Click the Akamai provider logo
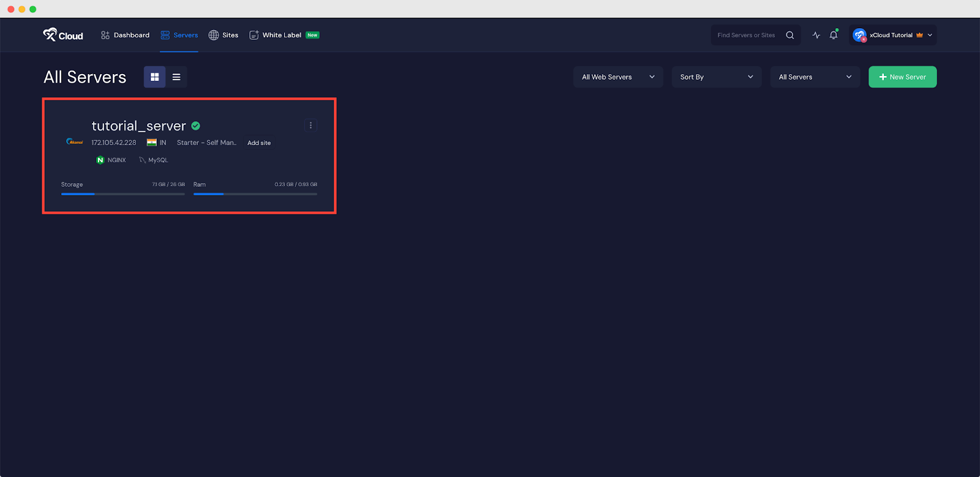Image resolution: width=980 pixels, height=477 pixels. coord(75,142)
